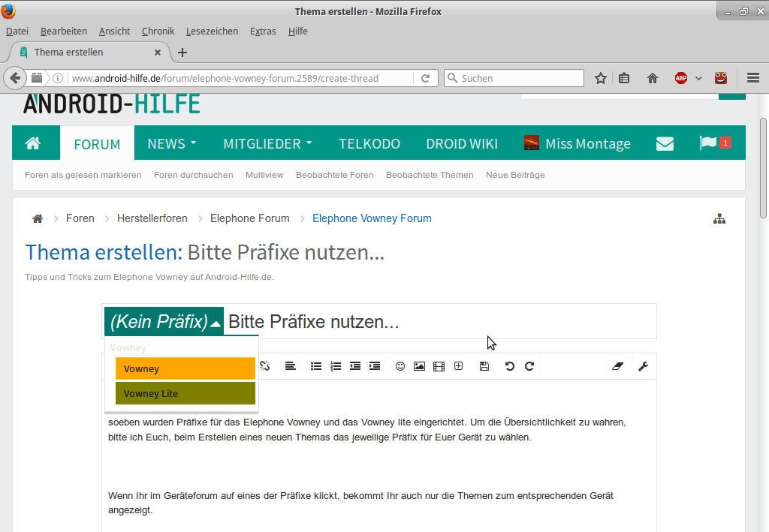Click the insert image icon

[x=419, y=366]
